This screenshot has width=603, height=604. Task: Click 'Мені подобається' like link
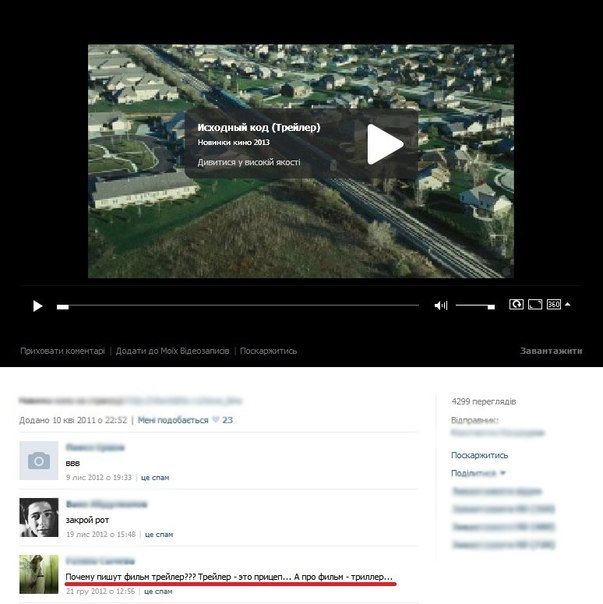point(173,420)
